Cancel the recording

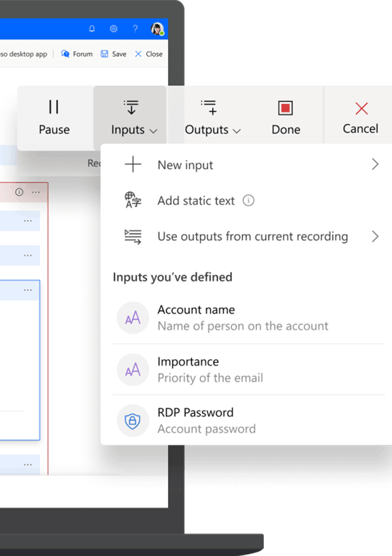tap(361, 118)
